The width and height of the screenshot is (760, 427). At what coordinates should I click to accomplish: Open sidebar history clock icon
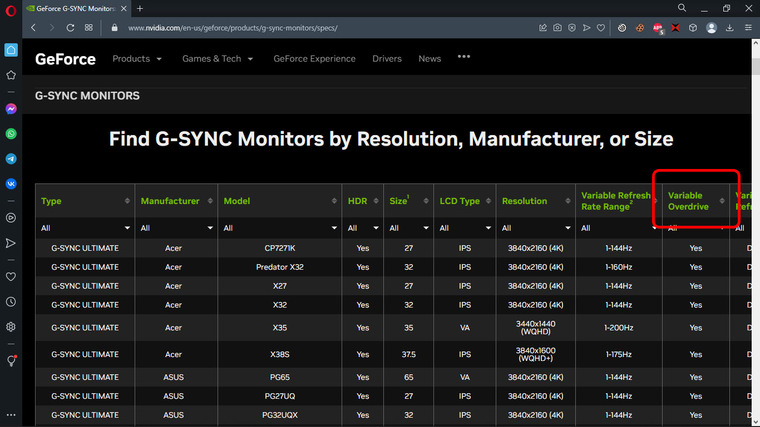tap(11, 302)
